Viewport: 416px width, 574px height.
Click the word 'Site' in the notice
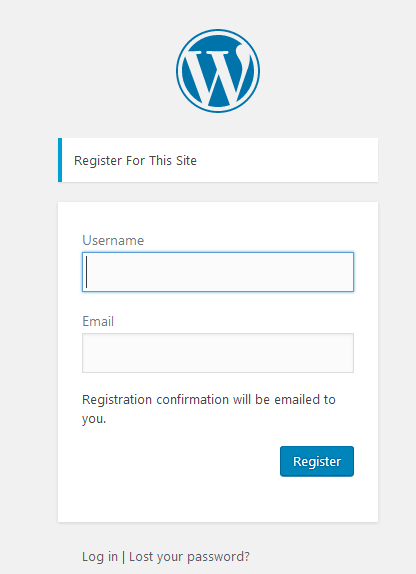[x=186, y=160]
